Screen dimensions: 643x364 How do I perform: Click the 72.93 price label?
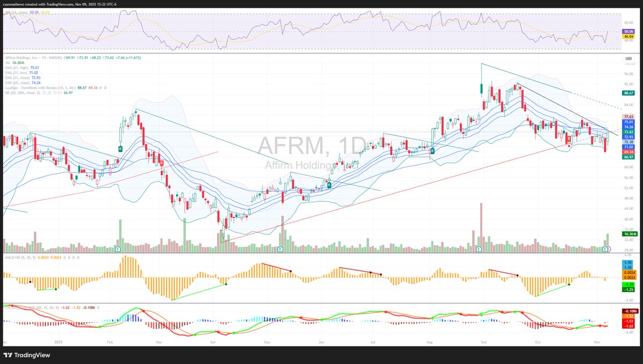[629, 137]
